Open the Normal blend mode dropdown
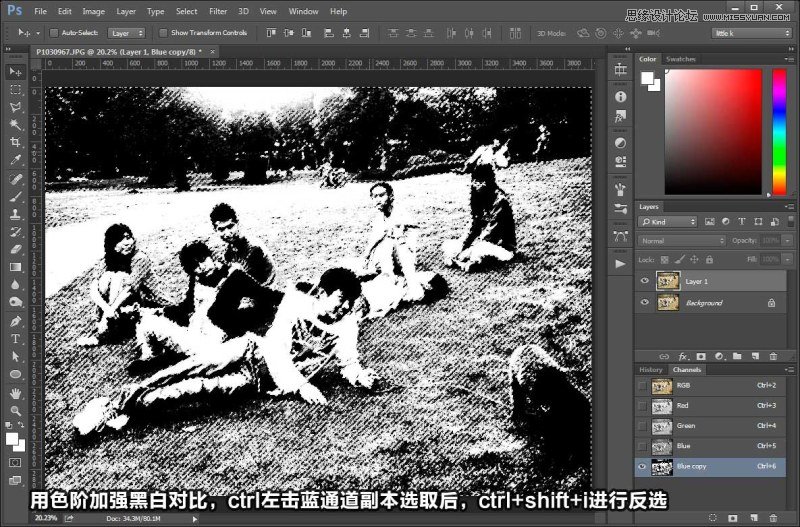The image size is (800, 527). [x=682, y=241]
